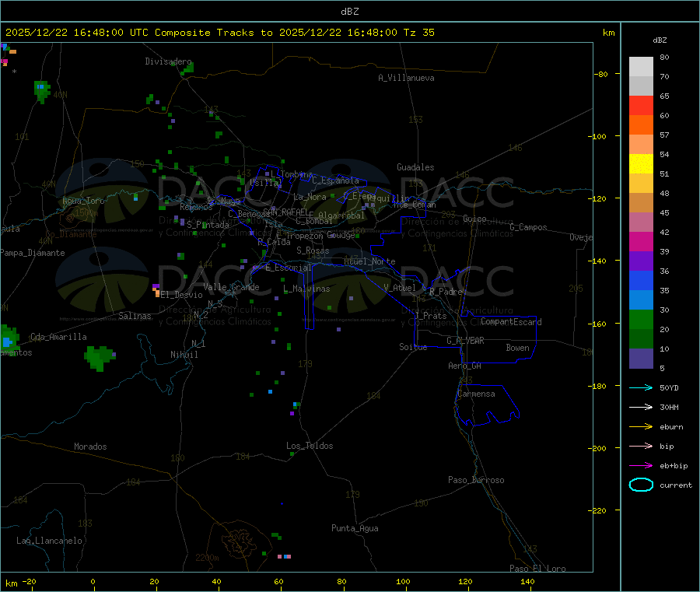Select the 'Guadales' map label
Image resolution: width=700 pixels, height=592 pixels.
pyautogui.click(x=415, y=167)
